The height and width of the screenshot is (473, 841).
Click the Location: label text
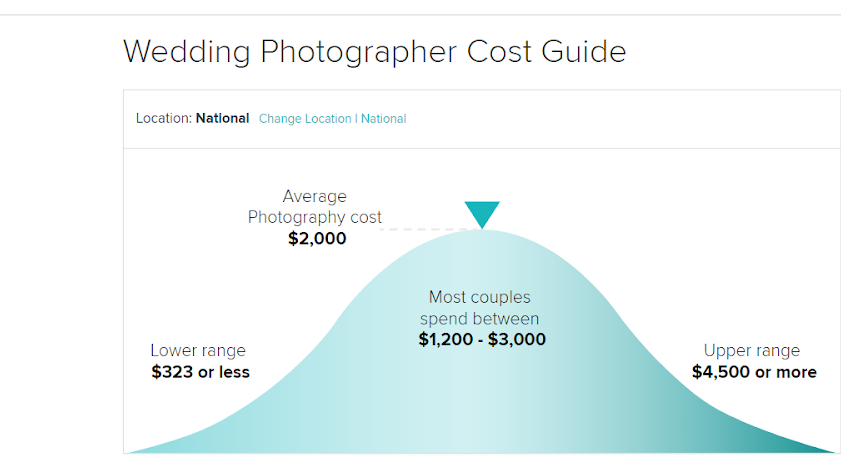(x=164, y=118)
